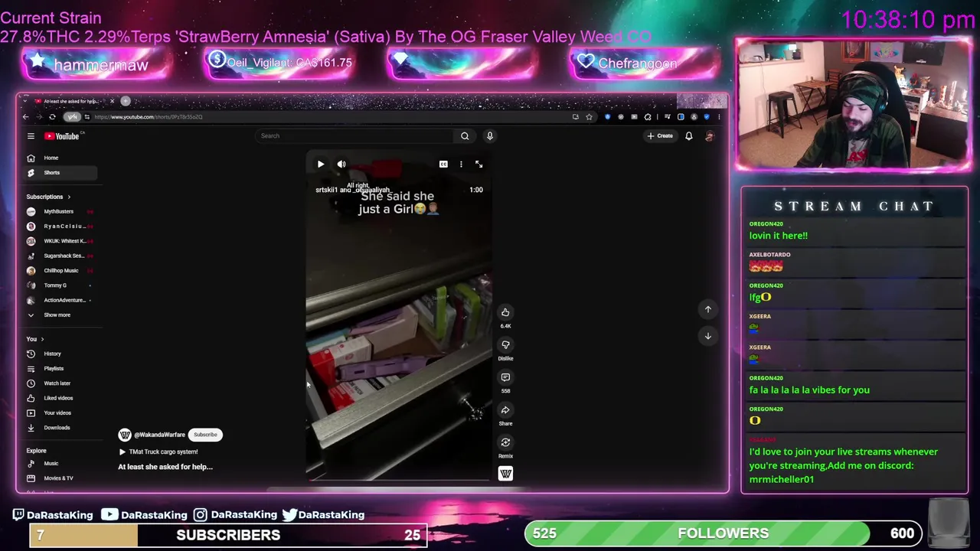Open Home in the YouTube sidebar
The image size is (980, 551).
coord(60,158)
